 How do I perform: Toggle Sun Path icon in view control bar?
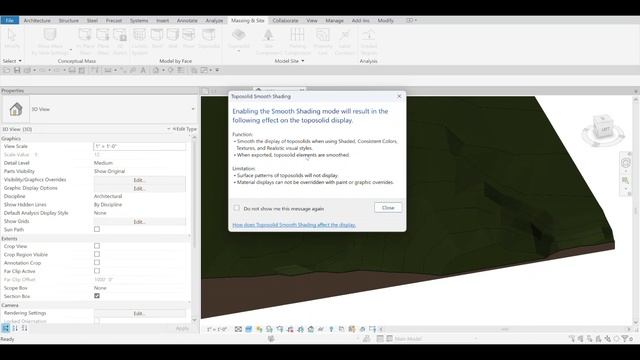[259, 329]
